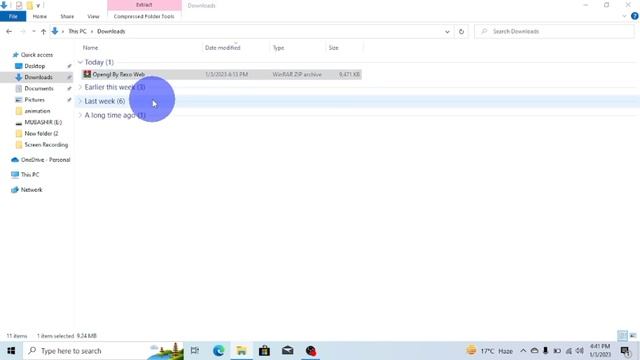Click OneDrive cloud tray icon
640x360 pixels.
[x=534, y=351]
